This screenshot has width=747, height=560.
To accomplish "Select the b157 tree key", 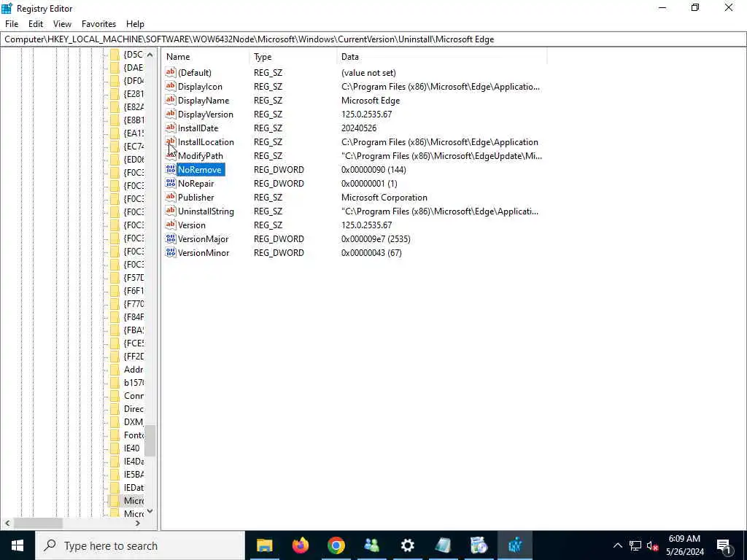I will tap(133, 382).
